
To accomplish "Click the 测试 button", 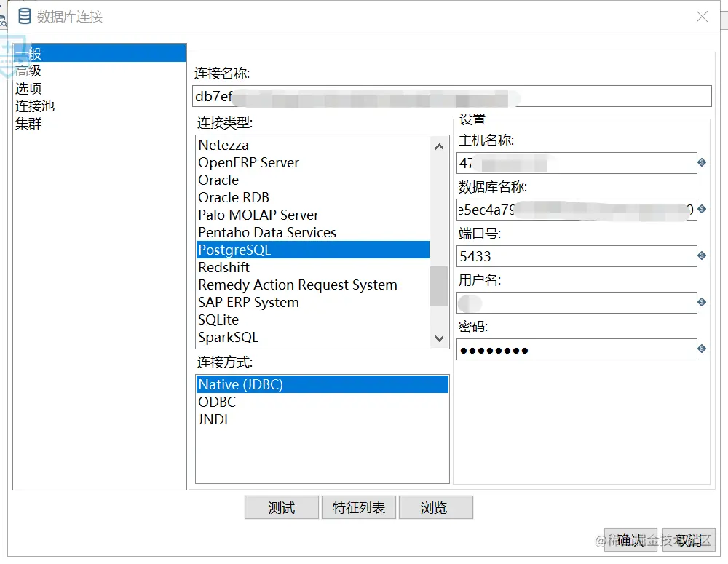I will pyautogui.click(x=281, y=507).
